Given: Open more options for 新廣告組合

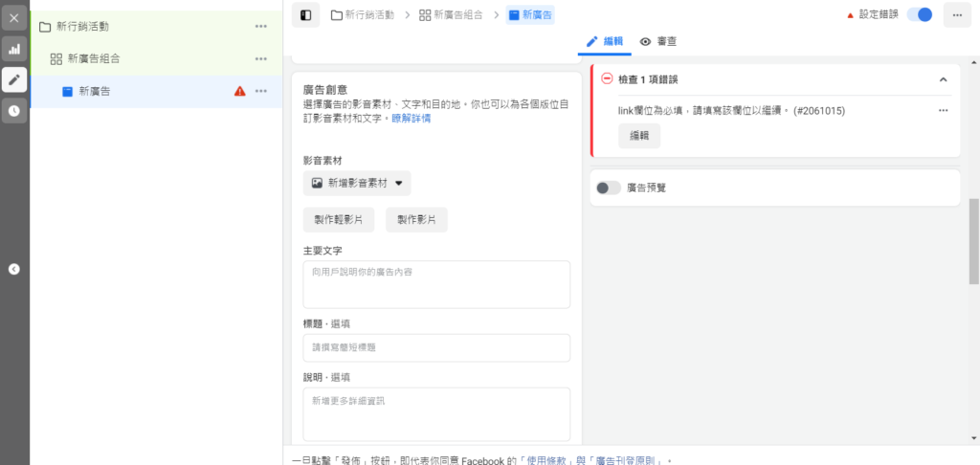Looking at the screenshot, I should click(x=261, y=59).
